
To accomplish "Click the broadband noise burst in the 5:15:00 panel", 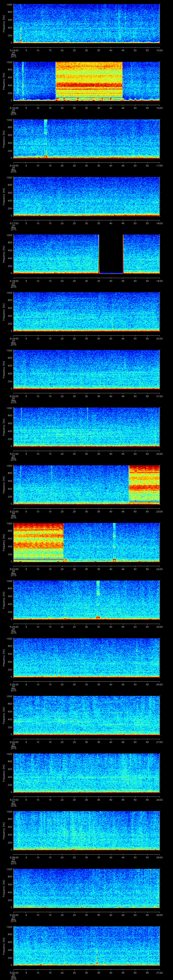I will (x=89, y=81).
